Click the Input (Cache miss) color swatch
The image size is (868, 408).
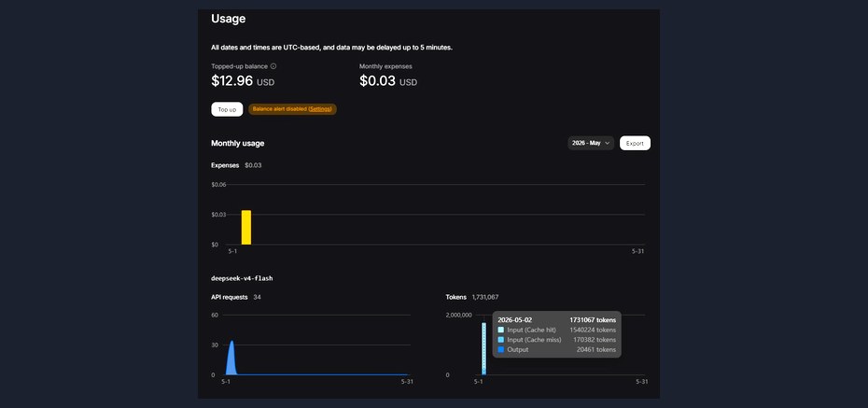click(501, 340)
